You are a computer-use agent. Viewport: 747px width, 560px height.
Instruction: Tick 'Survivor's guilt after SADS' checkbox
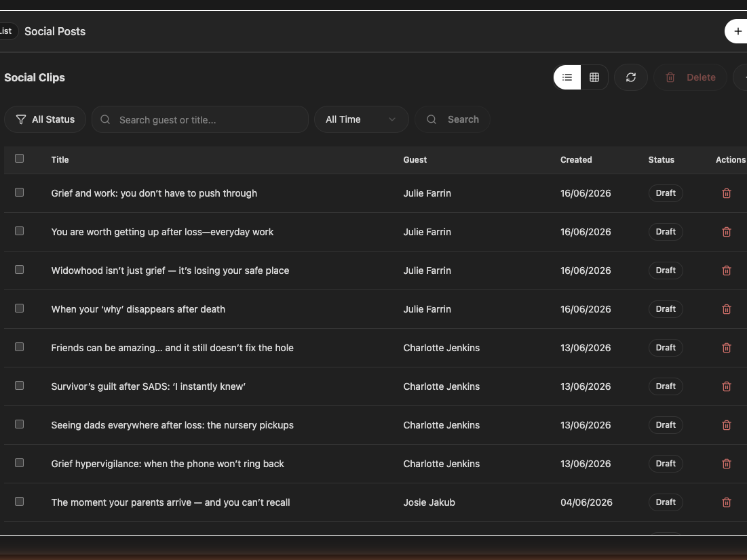click(19, 385)
